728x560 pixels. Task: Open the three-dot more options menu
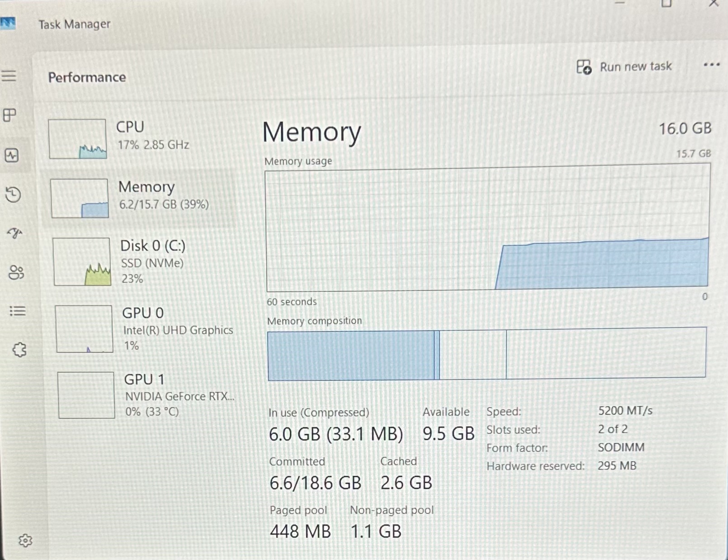point(711,65)
